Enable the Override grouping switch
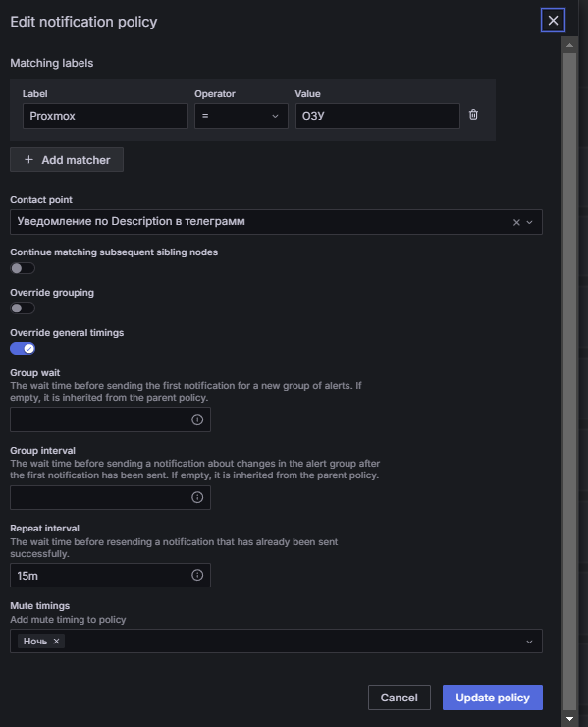Viewport: 588px width, 727px height. 23,308
